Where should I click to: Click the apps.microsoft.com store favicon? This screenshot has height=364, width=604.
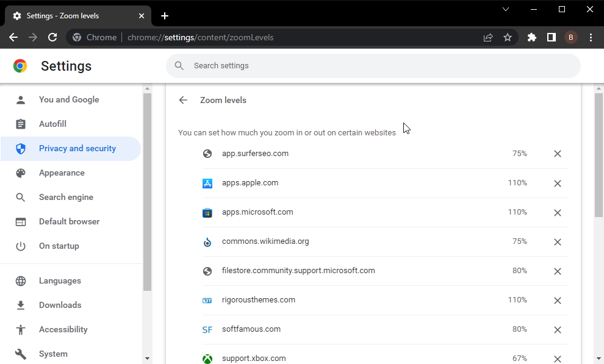(207, 212)
